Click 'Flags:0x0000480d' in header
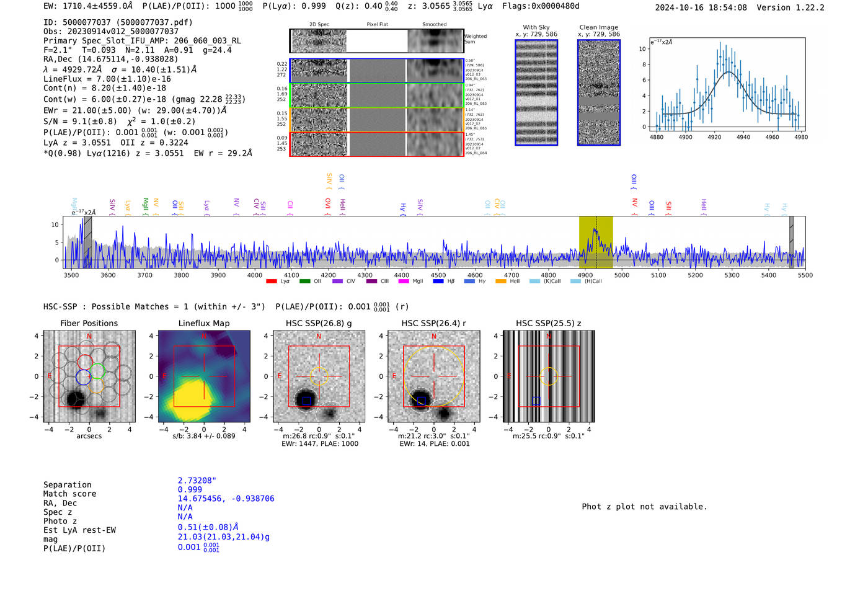The height and width of the screenshot is (591, 868). tap(541, 6)
